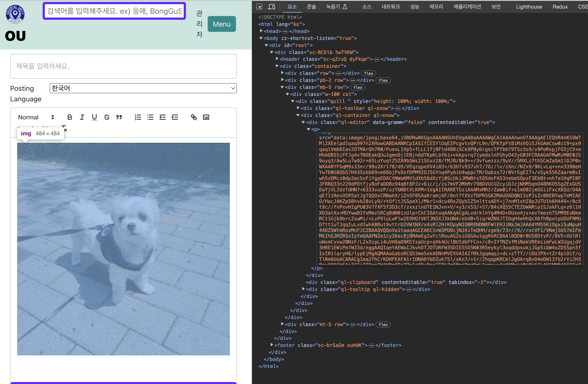Expand the footer element node
Viewport: 588px width, 384px height.
(272, 345)
